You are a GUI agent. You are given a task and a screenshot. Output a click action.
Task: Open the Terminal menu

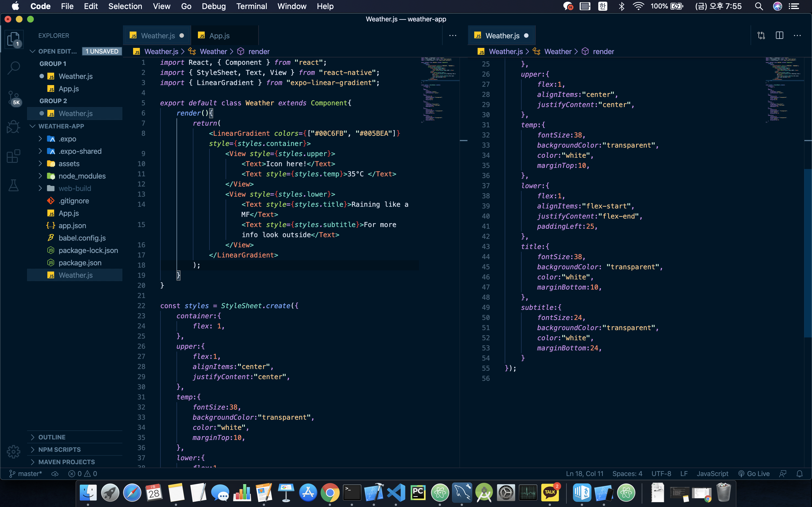[251, 6]
